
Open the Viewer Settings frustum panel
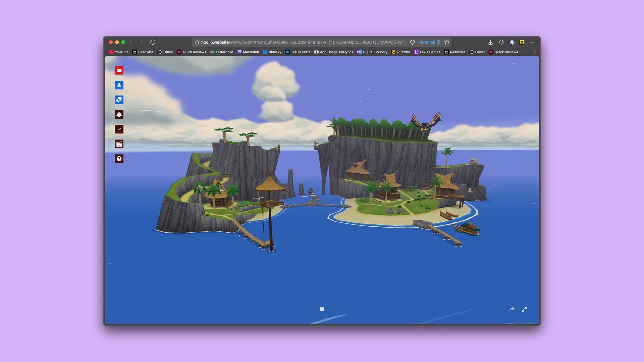point(119,115)
